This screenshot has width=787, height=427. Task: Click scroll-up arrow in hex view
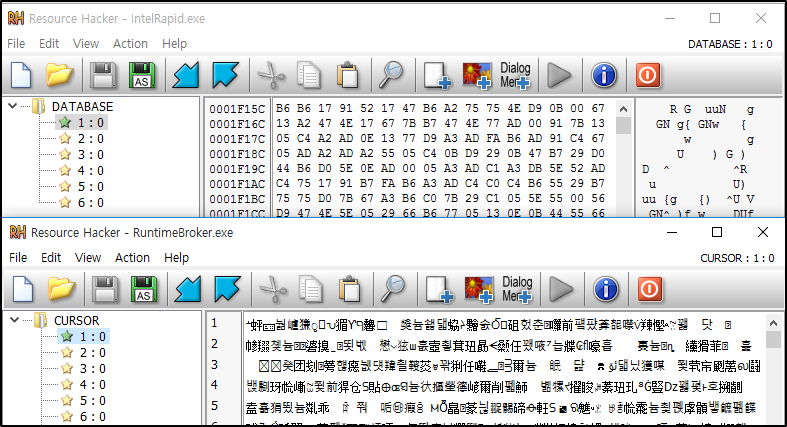[x=623, y=109]
